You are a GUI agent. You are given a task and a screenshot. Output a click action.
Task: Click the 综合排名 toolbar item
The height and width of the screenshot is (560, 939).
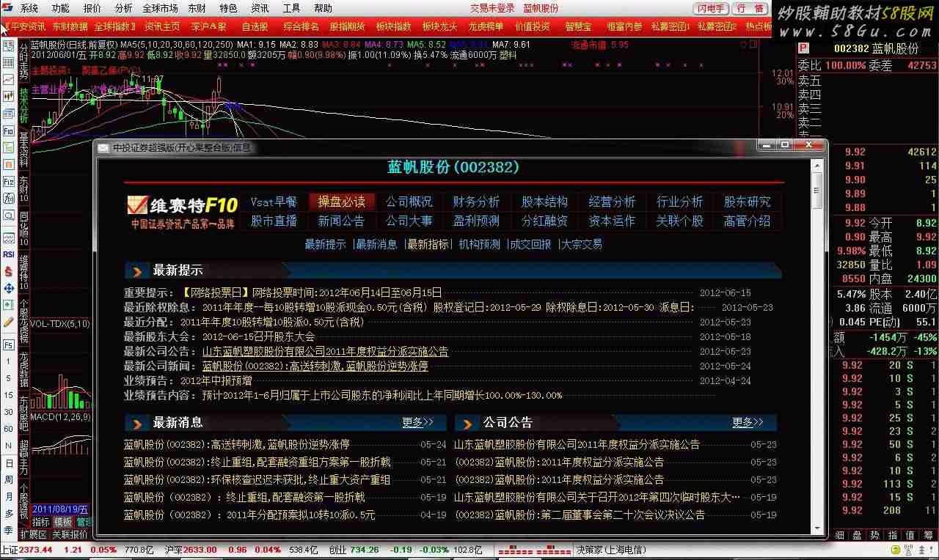(301, 26)
